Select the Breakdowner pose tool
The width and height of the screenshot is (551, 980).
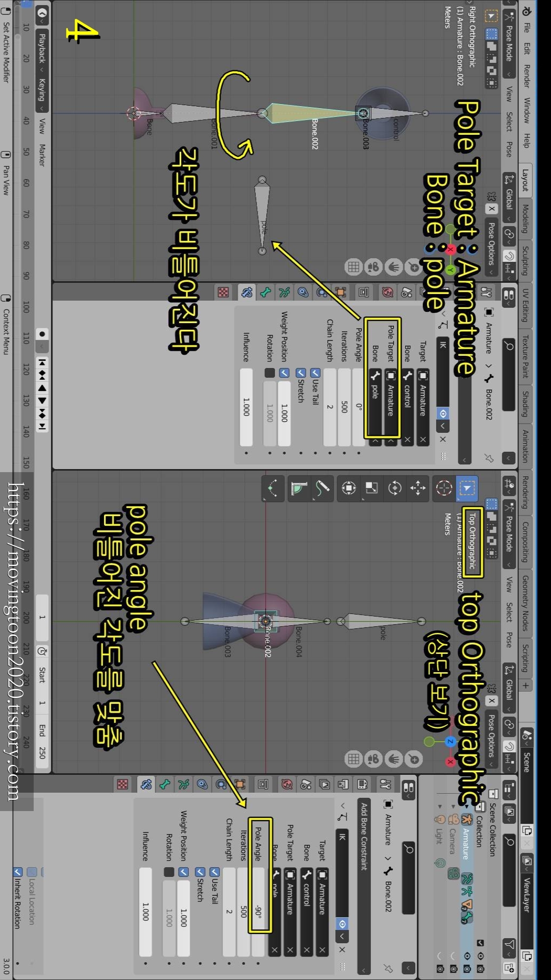click(x=273, y=488)
